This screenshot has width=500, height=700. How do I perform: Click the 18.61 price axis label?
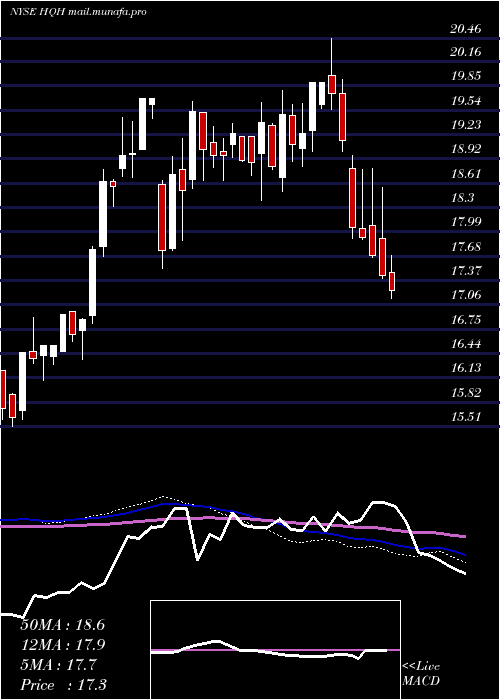[466, 174]
